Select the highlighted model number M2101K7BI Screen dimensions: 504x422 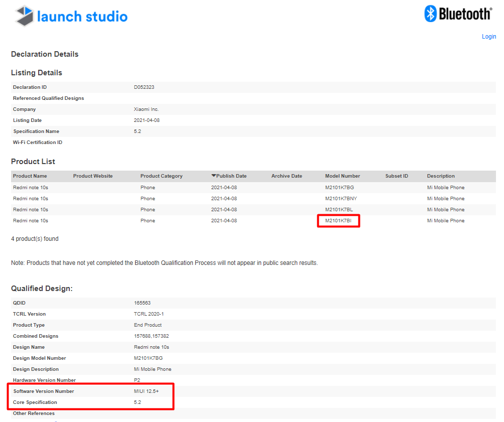click(338, 220)
